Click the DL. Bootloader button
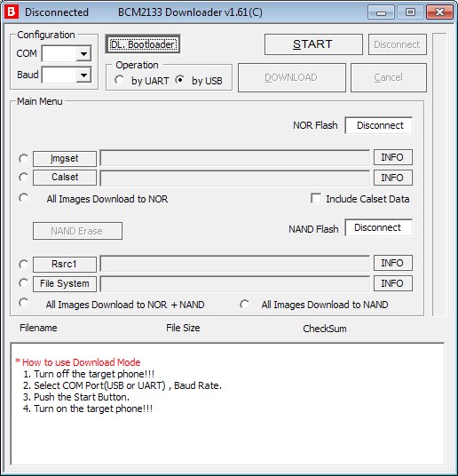 (143, 44)
